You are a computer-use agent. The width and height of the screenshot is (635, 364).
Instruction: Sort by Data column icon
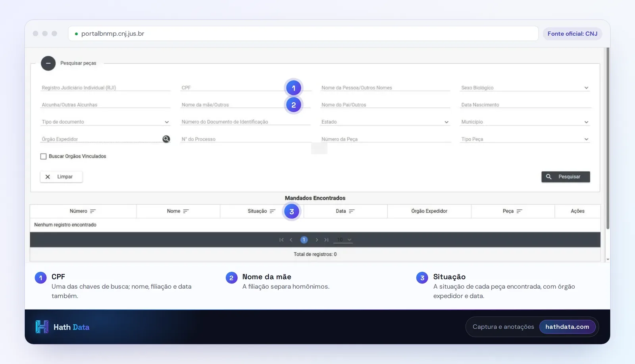pyautogui.click(x=352, y=211)
